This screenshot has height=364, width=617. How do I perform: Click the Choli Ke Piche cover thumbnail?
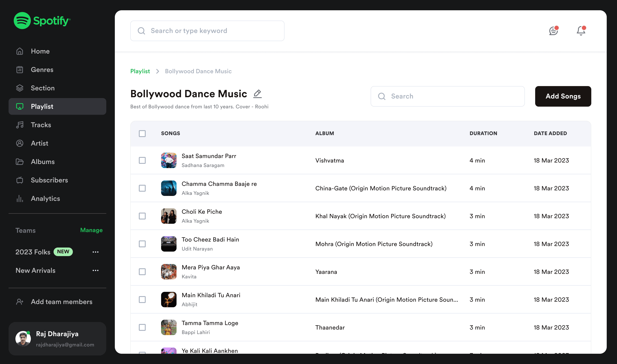[169, 216]
